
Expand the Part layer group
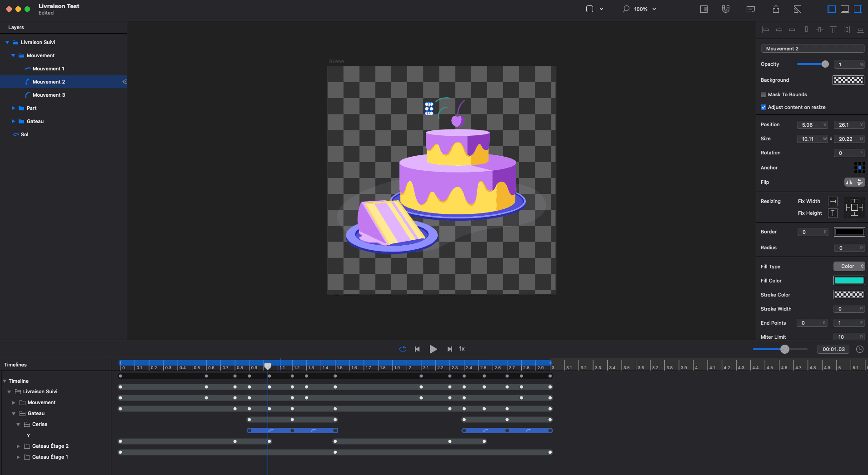13,108
